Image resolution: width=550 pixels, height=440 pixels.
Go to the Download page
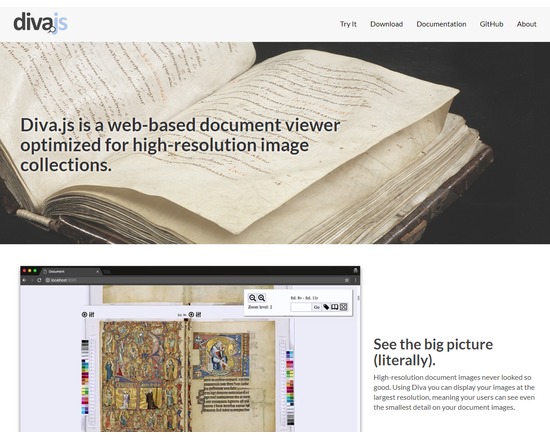(x=386, y=24)
